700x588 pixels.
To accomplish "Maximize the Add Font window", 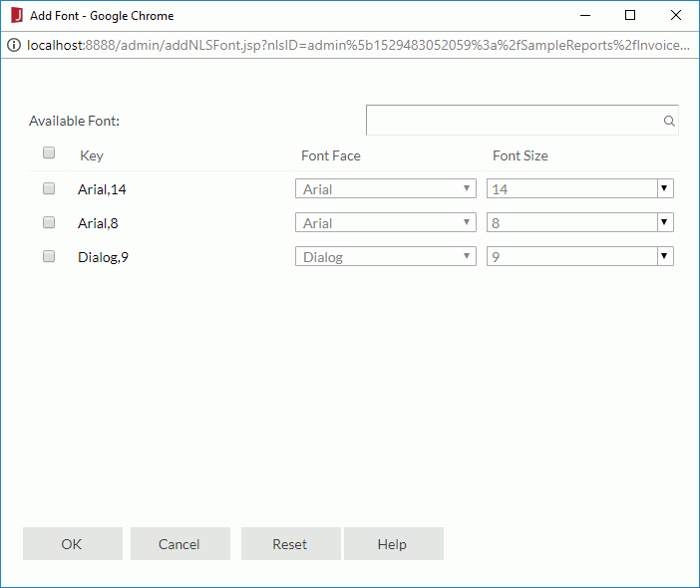I will [630, 15].
